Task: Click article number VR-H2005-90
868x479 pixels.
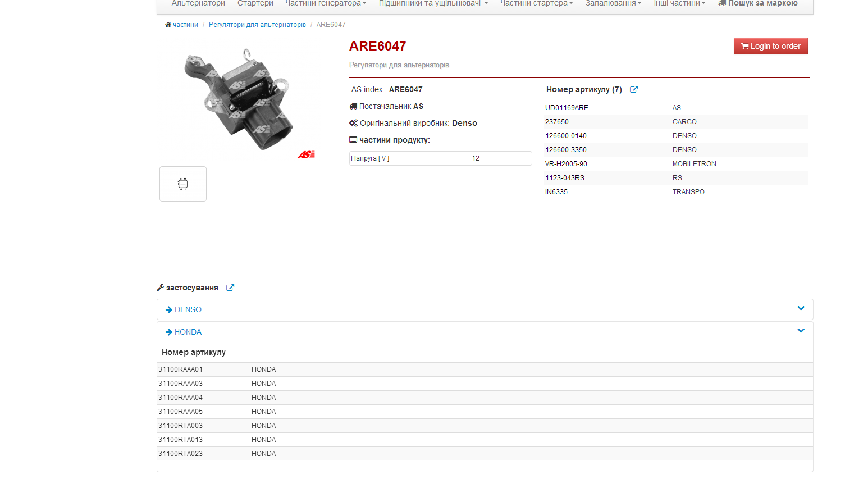Action: tap(566, 164)
